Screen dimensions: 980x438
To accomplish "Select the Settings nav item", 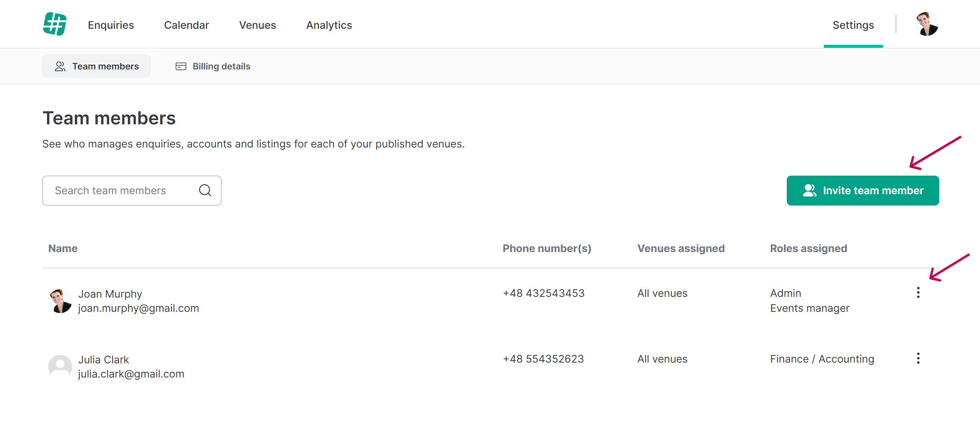I will pyautogui.click(x=853, y=25).
